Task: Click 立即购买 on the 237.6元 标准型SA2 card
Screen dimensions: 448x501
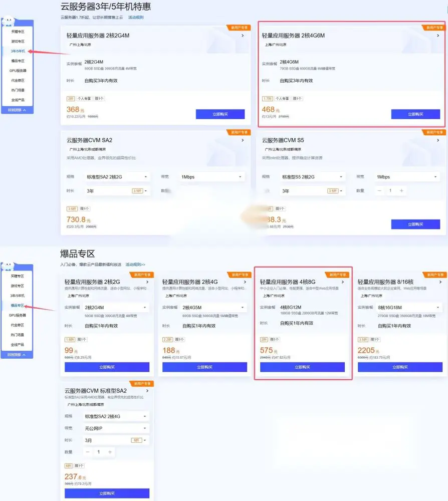Action: [x=107, y=493]
